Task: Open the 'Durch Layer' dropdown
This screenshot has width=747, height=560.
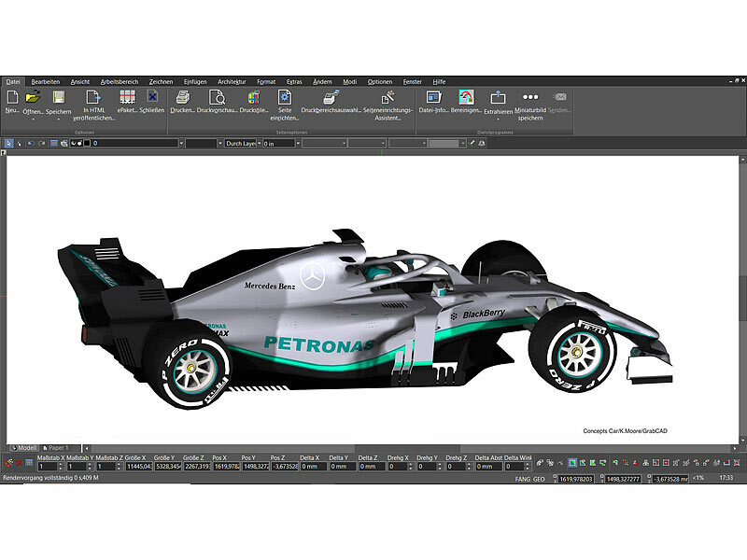Action: pyautogui.click(x=260, y=143)
